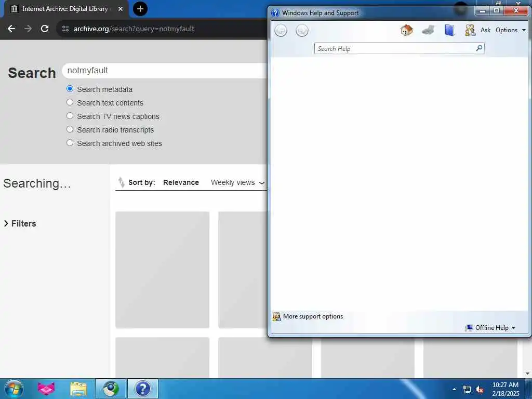The height and width of the screenshot is (399, 532).
Task: Click the first placeholder result tile
Action: pyautogui.click(x=162, y=270)
